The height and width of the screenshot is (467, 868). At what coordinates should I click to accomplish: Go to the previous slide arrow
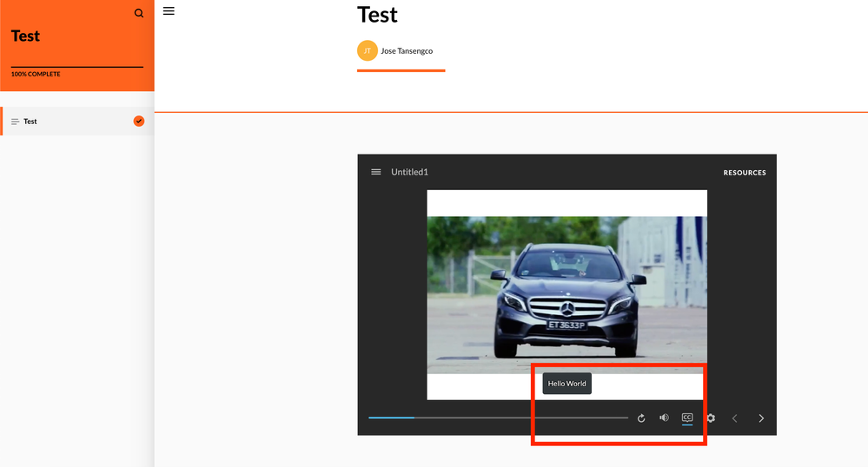(735, 418)
